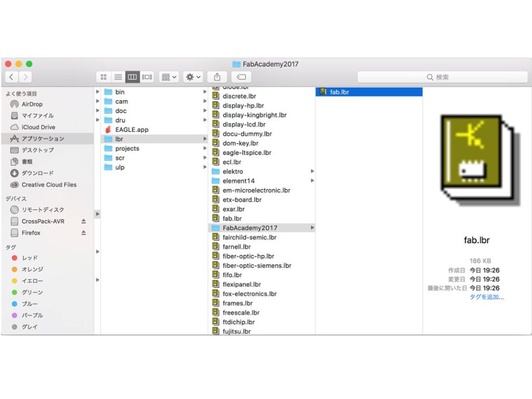Go forward with the right chevron button
532x399 pixels.
[25, 77]
